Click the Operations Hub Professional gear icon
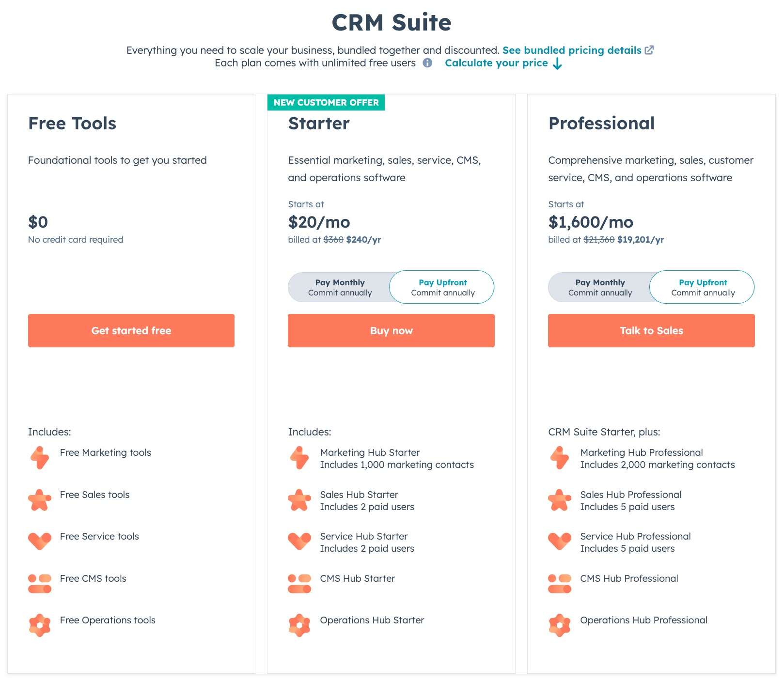784x682 pixels. (560, 625)
